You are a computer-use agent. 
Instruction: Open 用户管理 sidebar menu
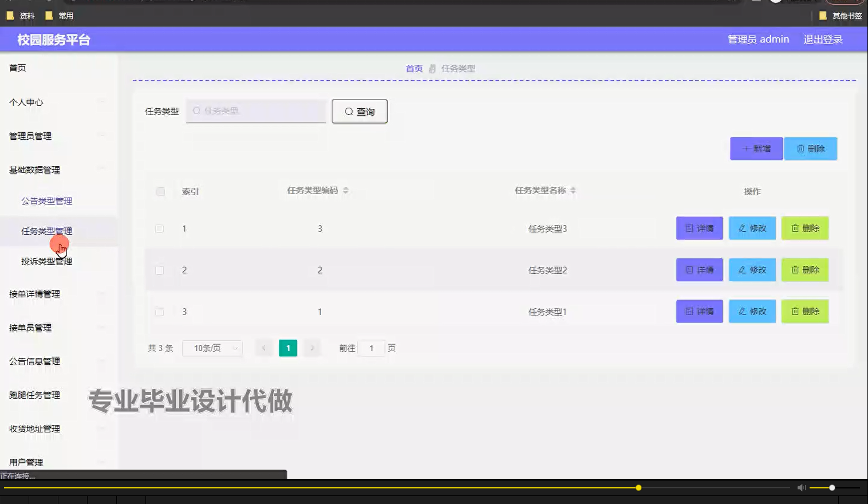click(x=26, y=462)
